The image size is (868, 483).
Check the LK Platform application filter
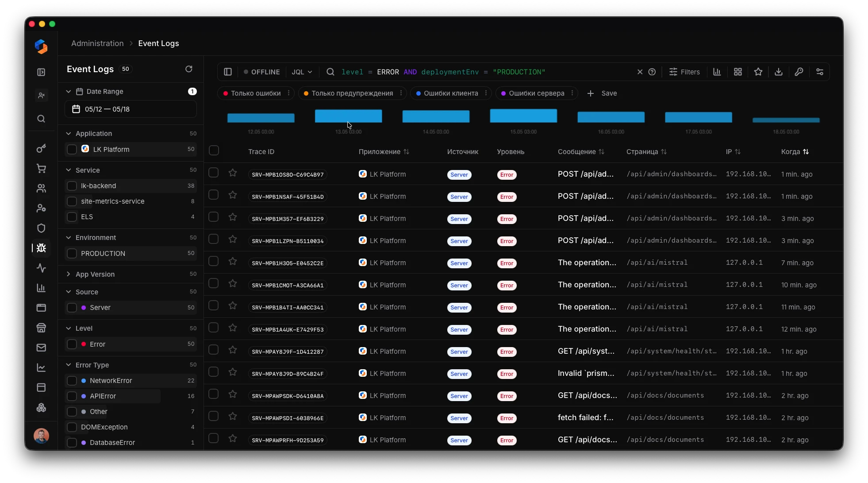coord(72,150)
